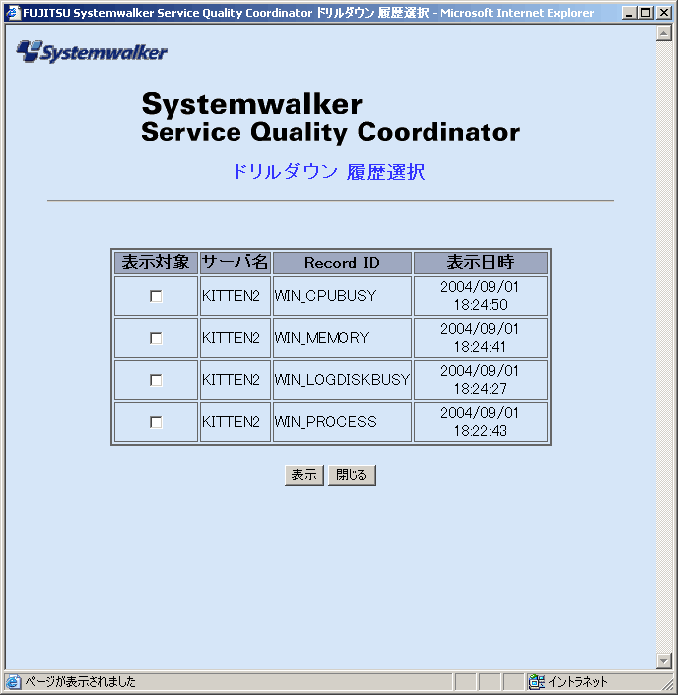Select the WIN_PROCESS row checkbox
Viewport: 678px width, 695px height.
point(156,422)
